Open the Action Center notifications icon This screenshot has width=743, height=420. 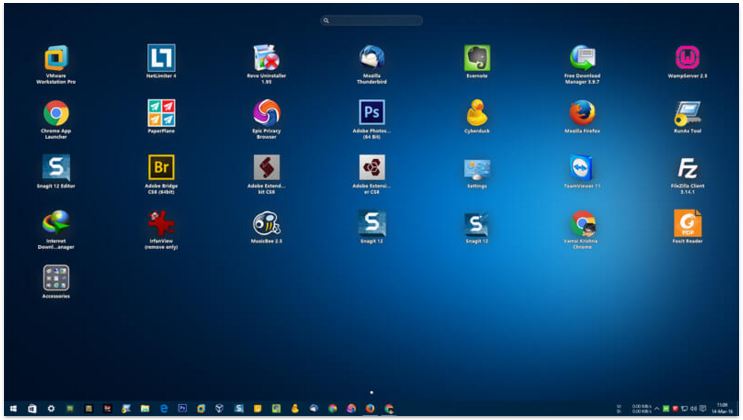click(x=703, y=409)
